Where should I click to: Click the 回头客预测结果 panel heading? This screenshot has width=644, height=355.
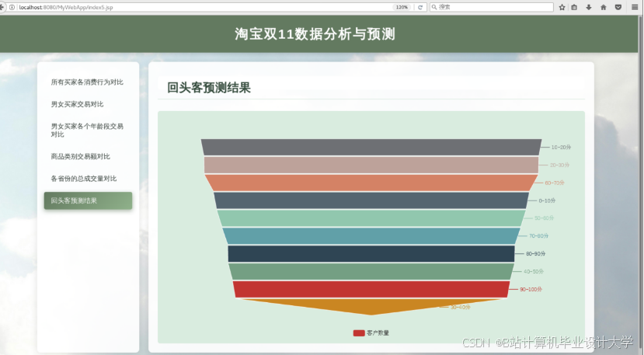pyautogui.click(x=209, y=88)
